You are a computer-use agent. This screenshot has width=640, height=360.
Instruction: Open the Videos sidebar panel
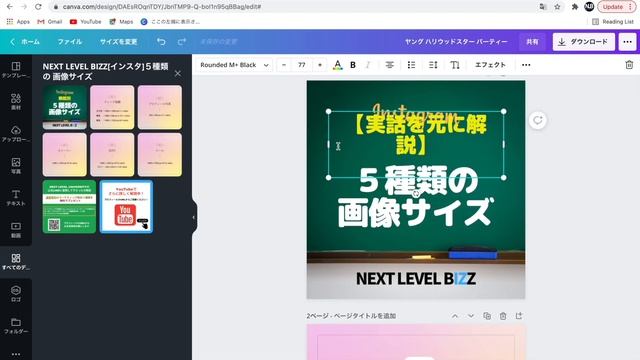point(16,230)
